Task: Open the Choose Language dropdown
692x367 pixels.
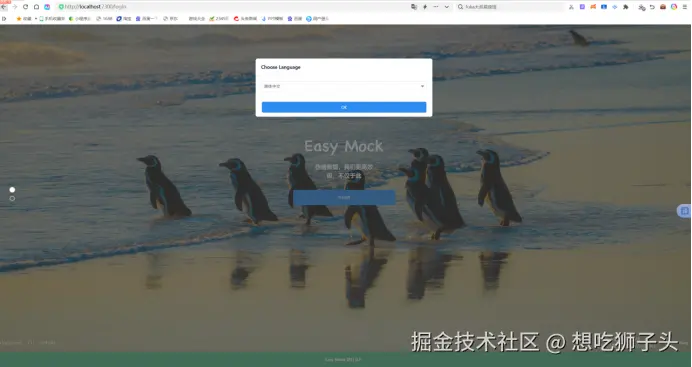Action: pos(344,86)
